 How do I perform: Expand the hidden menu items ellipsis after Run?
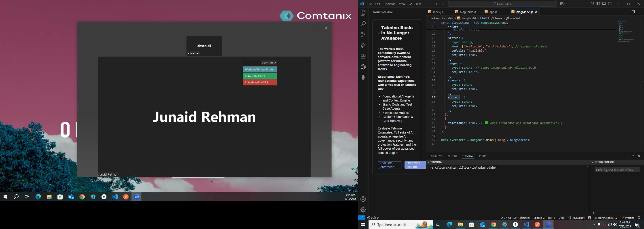(x=427, y=4)
